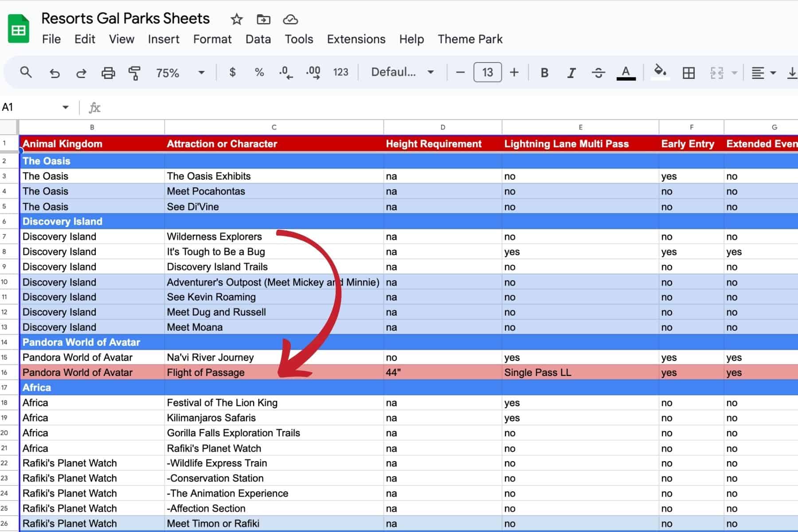Click the Lightning Lane Multi Pass header

point(580,144)
